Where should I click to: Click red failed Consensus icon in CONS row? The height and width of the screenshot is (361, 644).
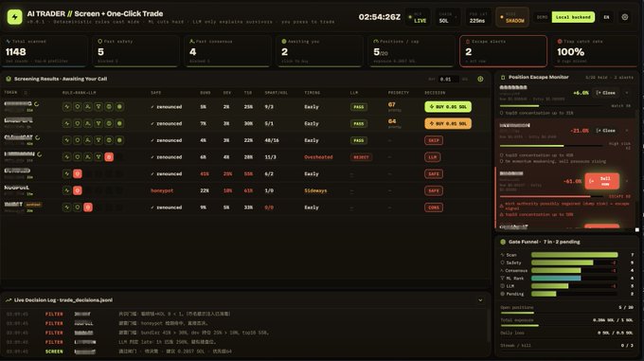pyautogui.click(x=88, y=208)
